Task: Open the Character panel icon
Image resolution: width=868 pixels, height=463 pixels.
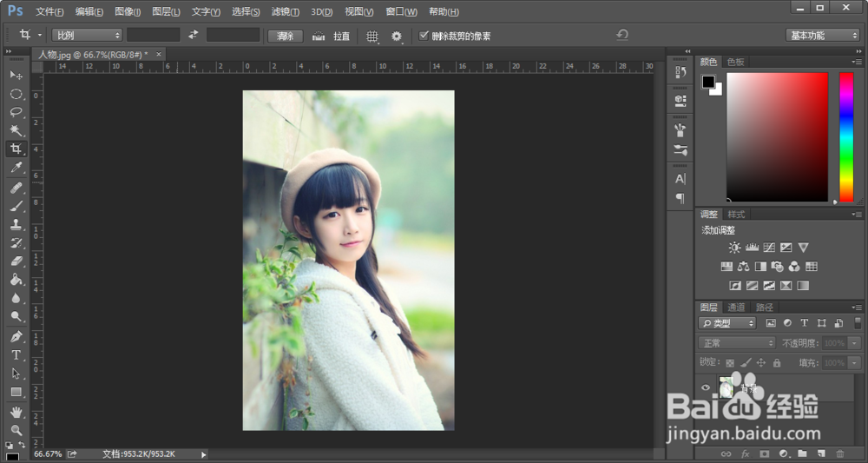Action: click(681, 179)
